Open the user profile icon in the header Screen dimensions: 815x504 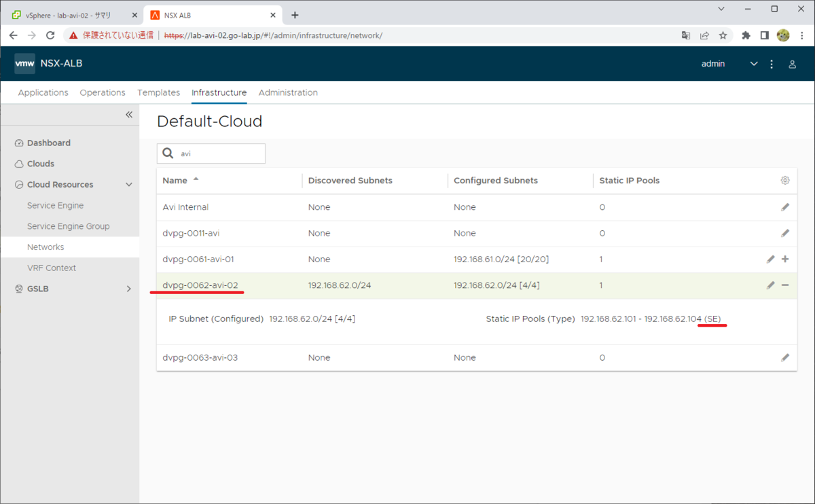click(792, 64)
